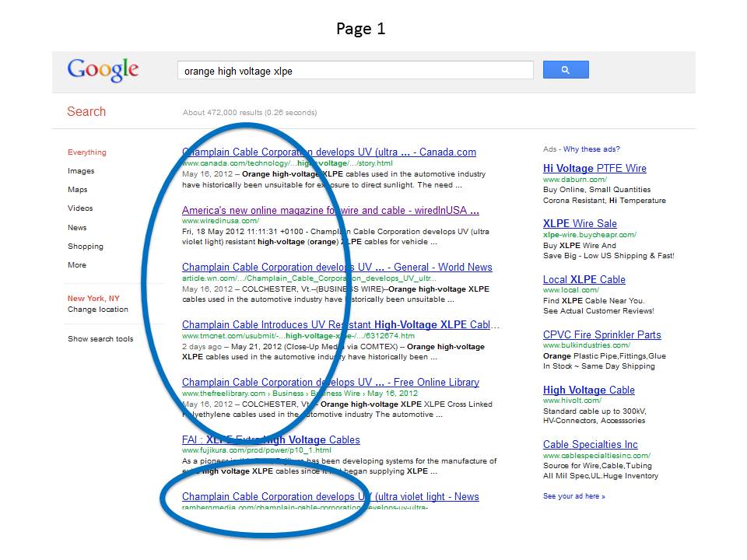Expand Show search tools
This screenshot has height=560, width=747.
100,338
